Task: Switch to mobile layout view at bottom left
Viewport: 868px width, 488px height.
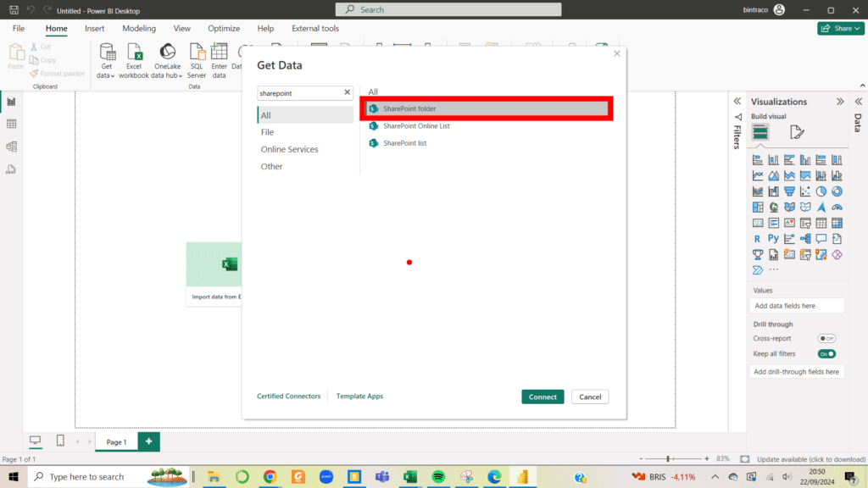Action: 58,441
